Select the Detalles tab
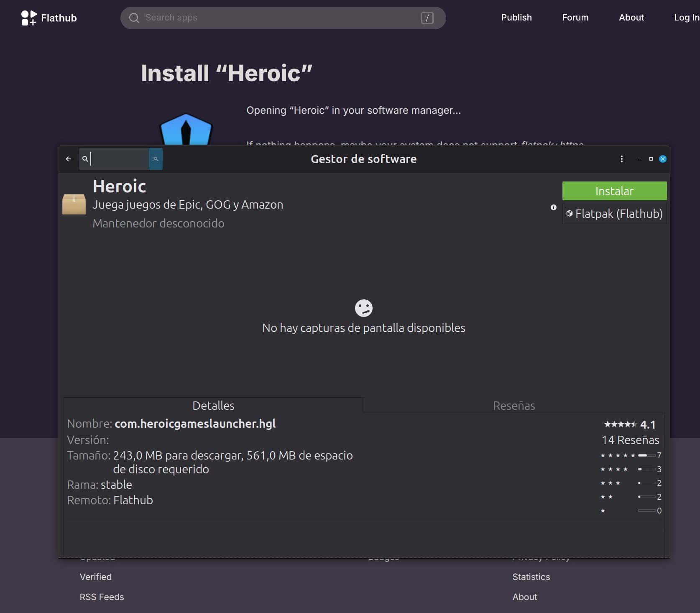This screenshot has width=700, height=613. point(214,405)
